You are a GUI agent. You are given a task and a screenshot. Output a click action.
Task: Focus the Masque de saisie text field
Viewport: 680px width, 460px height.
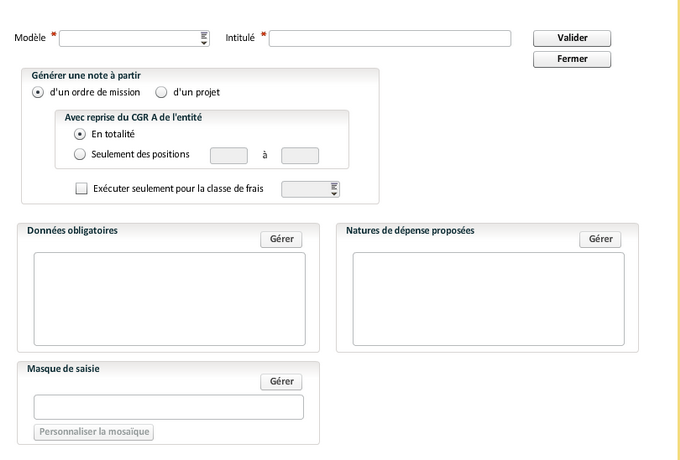coord(168,407)
